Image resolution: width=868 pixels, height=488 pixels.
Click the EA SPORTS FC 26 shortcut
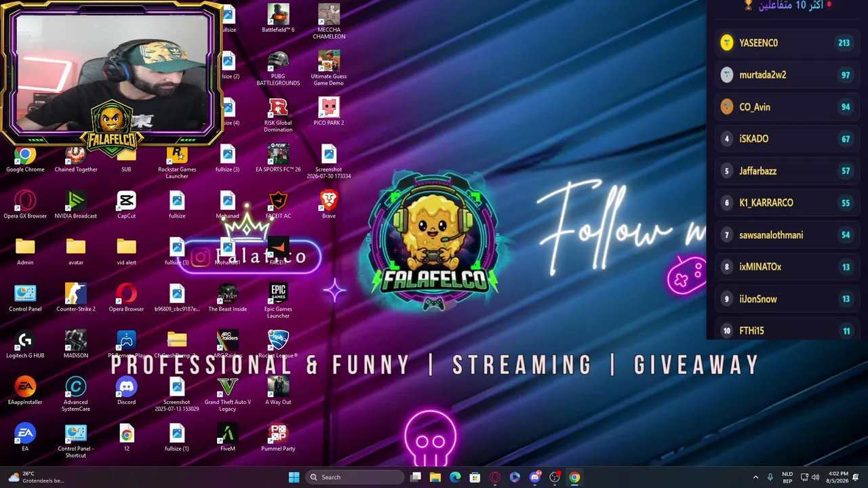point(278,159)
